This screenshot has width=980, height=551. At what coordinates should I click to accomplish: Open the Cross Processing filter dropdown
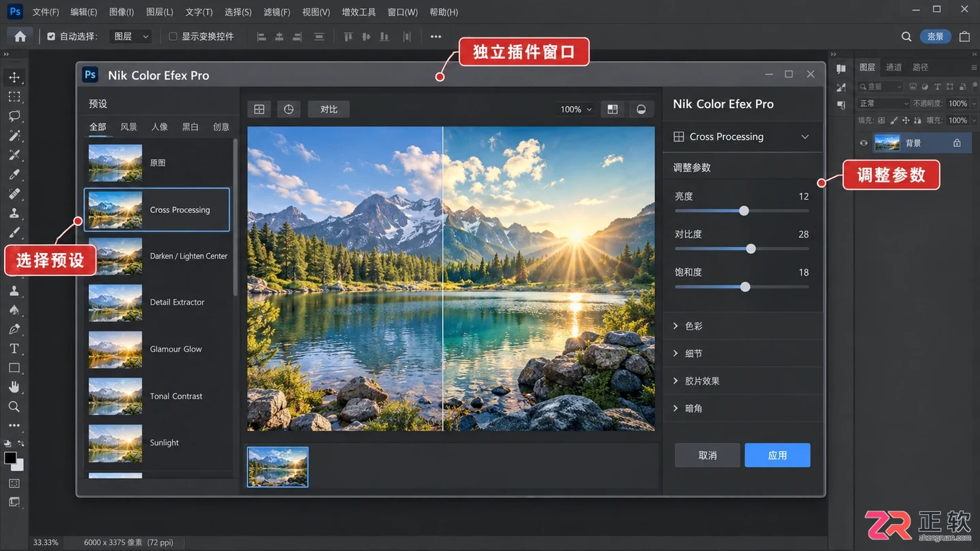click(742, 137)
